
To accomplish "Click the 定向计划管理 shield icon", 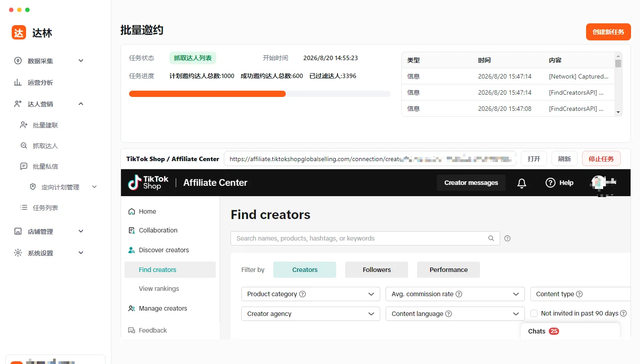I will [x=33, y=187].
